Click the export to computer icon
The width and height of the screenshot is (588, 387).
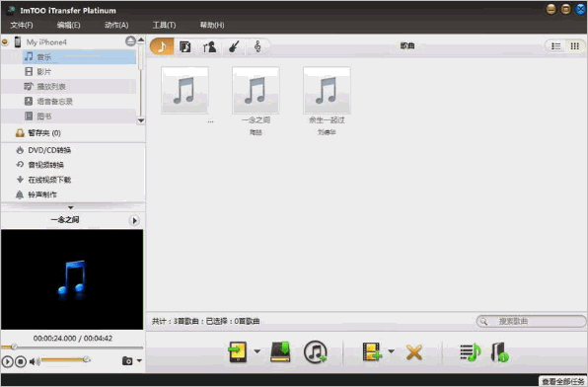click(280, 351)
